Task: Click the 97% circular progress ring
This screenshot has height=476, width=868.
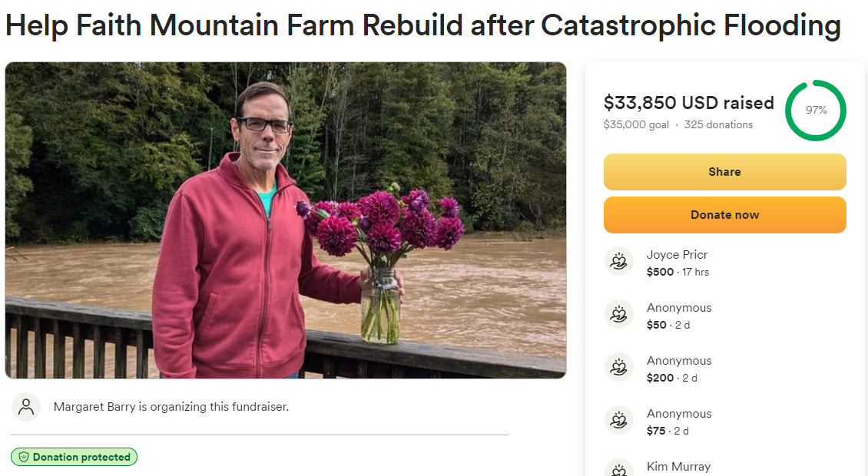Action: 815,111
